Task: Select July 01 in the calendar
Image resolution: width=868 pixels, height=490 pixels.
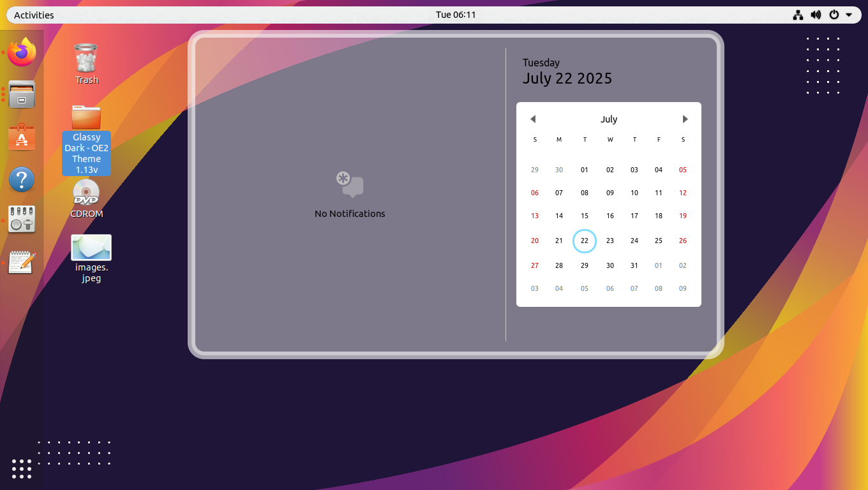Action: pyautogui.click(x=585, y=170)
